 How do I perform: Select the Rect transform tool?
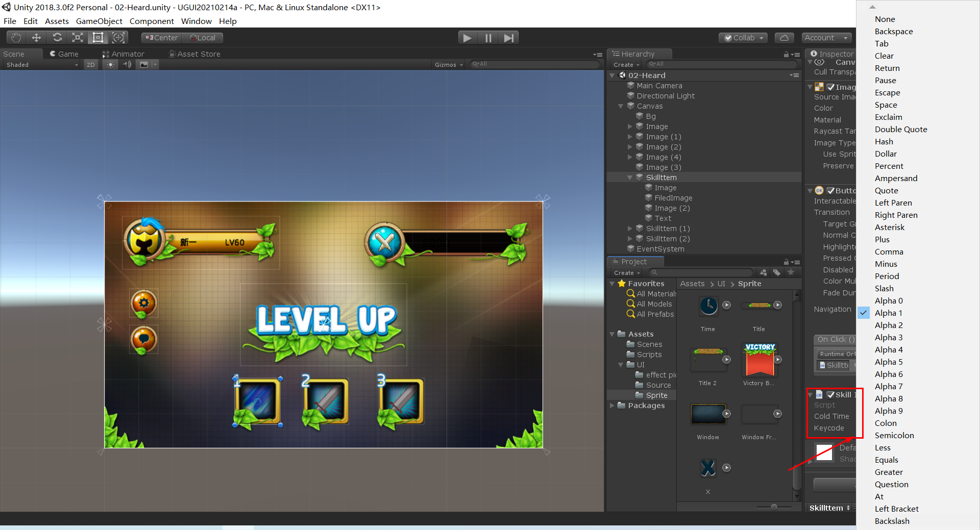pyautogui.click(x=98, y=37)
